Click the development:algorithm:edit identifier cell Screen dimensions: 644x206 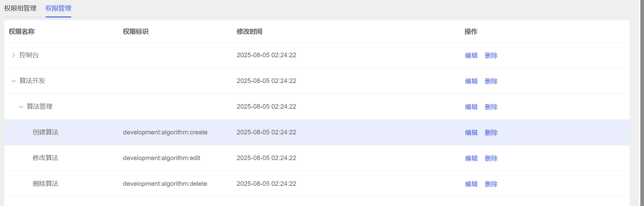(x=161, y=158)
